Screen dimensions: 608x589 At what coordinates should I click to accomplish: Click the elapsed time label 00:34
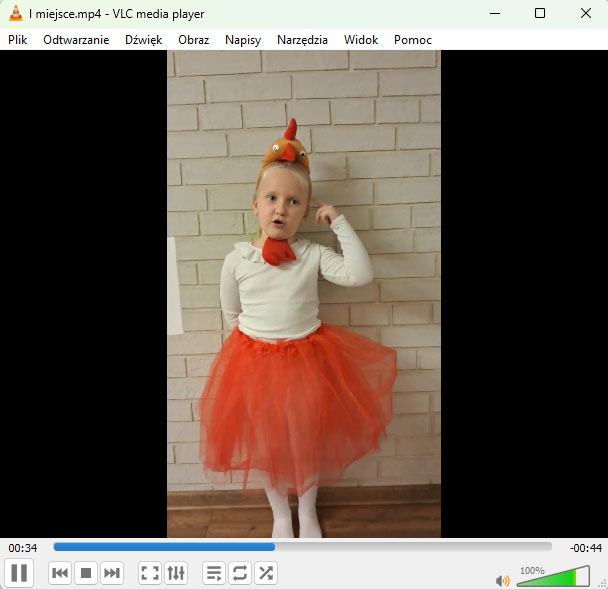point(23,548)
